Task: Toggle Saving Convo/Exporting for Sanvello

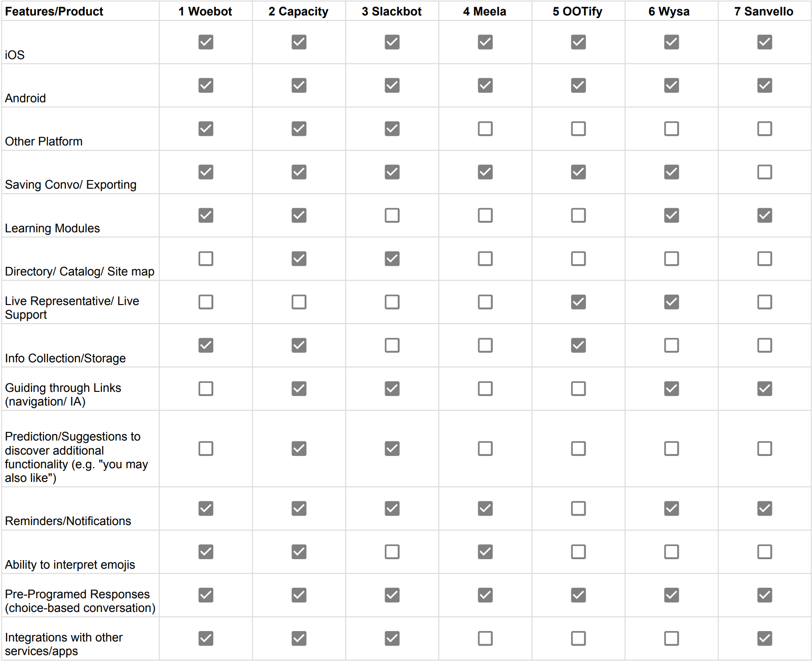Action: pos(765,172)
